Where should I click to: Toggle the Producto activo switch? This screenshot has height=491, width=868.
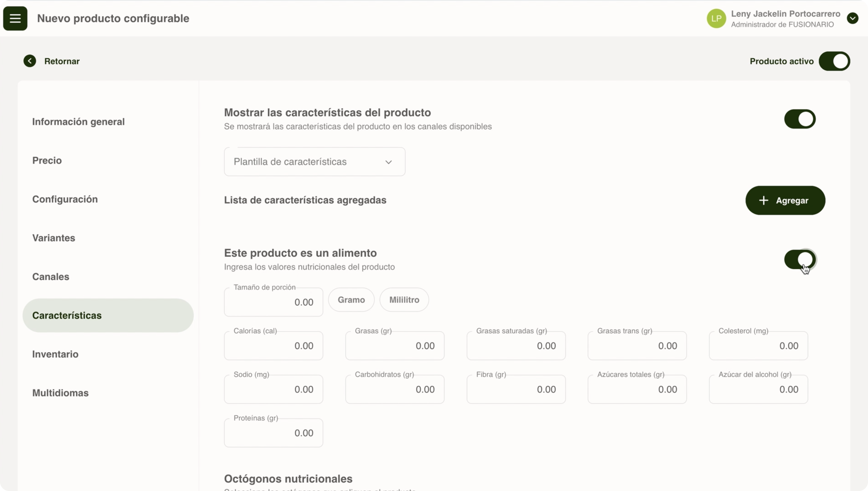click(834, 61)
